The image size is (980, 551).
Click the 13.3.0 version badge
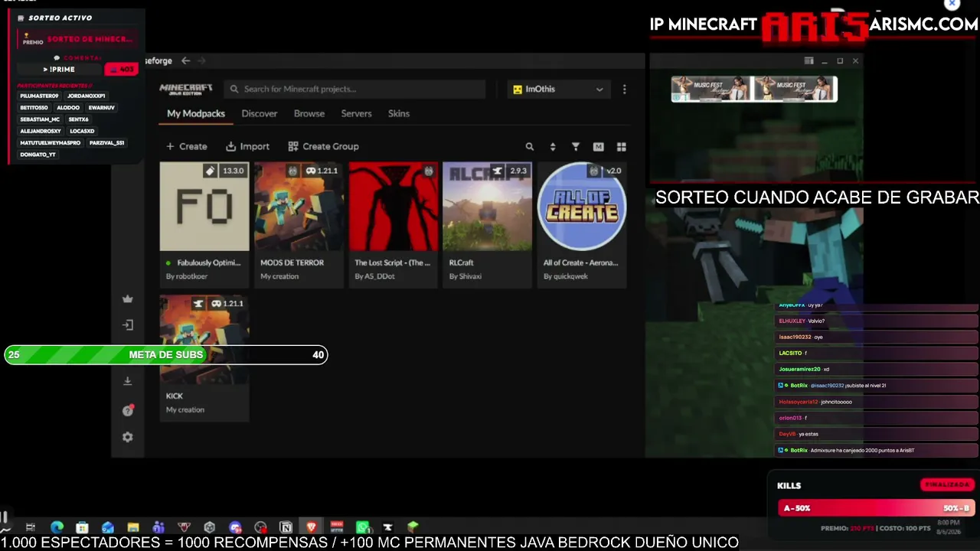click(x=225, y=171)
